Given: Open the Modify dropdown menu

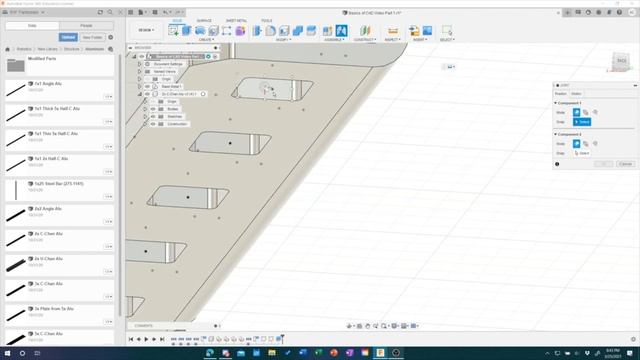Looking at the screenshot, I should click(x=283, y=40).
